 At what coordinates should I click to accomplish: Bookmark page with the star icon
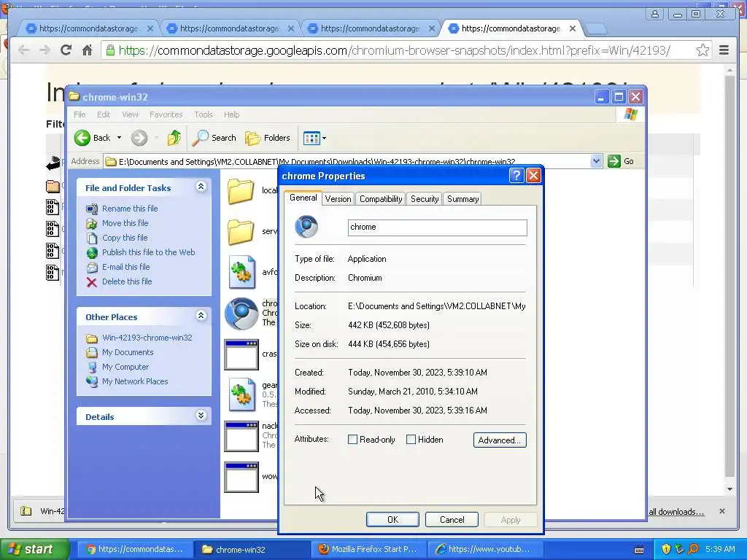click(x=703, y=50)
